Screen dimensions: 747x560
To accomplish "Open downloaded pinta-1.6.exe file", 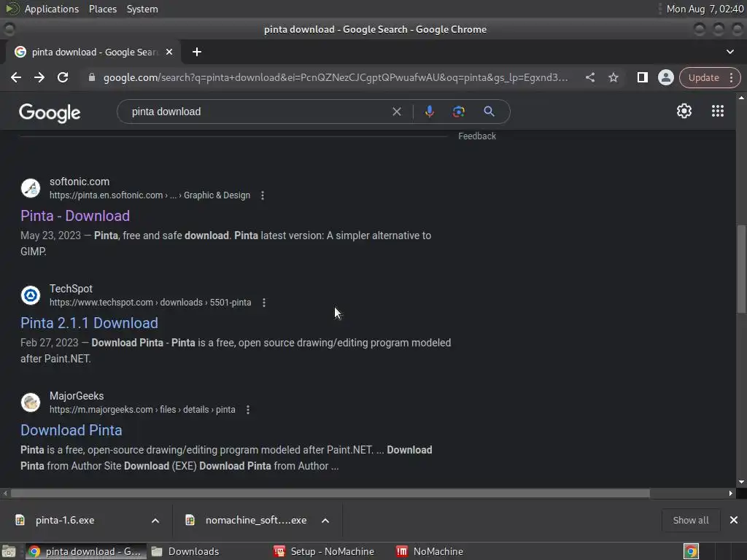I will pos(65,521).
